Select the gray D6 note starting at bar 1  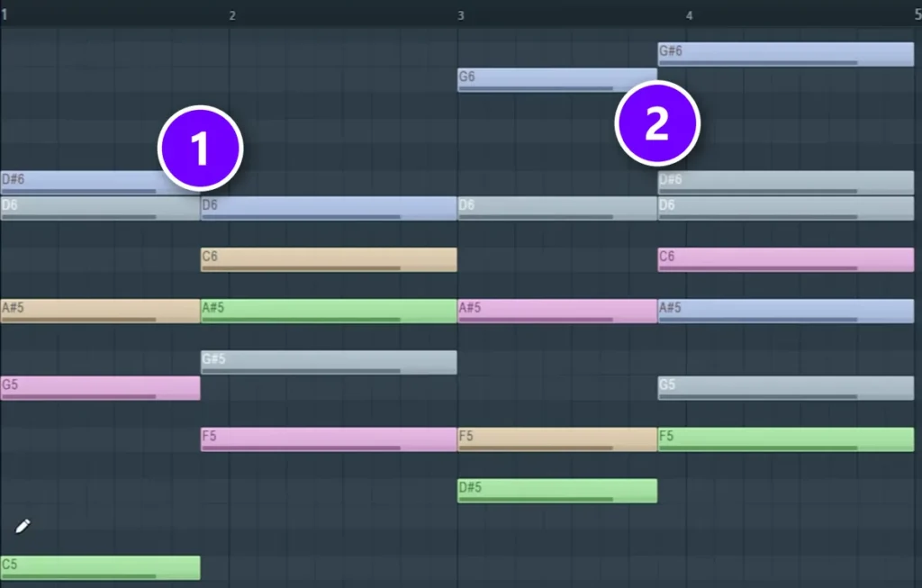click(100, 209)
